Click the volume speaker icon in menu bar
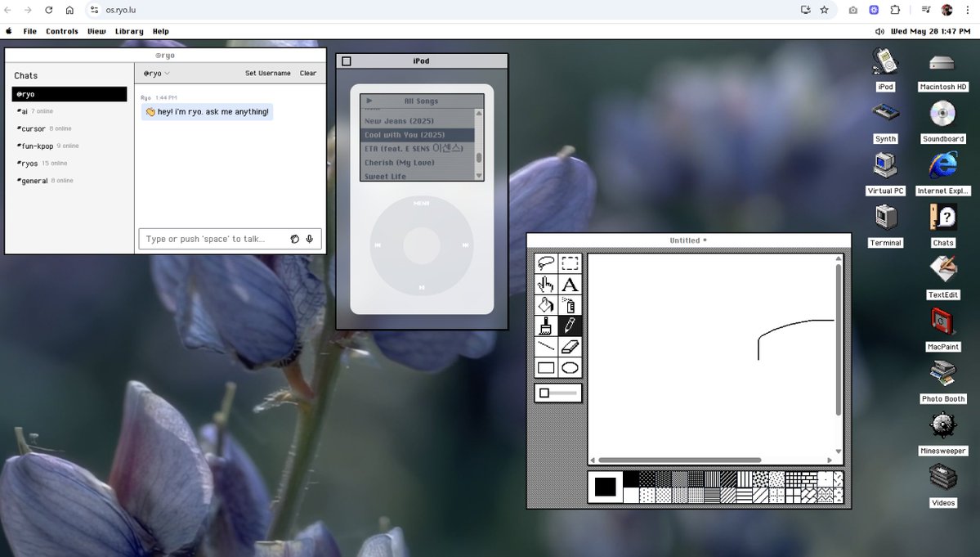The width and height of the screenshot is (980, 557). coord(879,31)
